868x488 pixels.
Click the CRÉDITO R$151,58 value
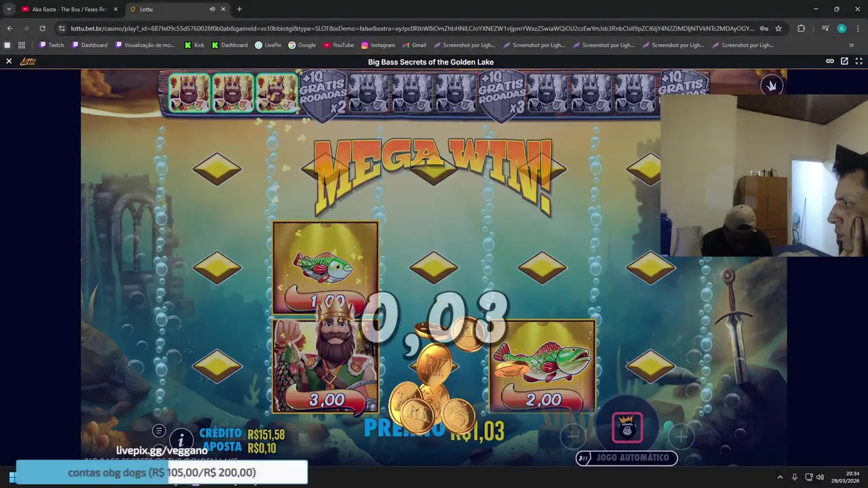pos(266,434)
